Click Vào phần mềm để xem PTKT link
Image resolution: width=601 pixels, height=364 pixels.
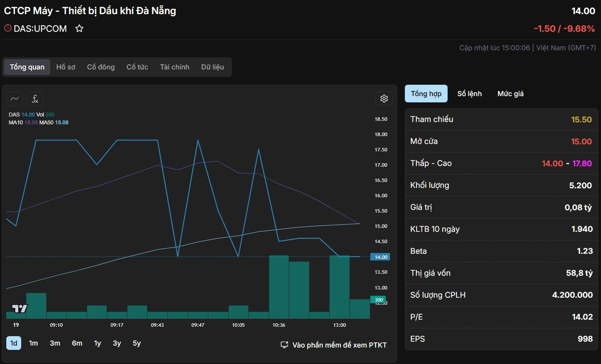pos(339,345)
